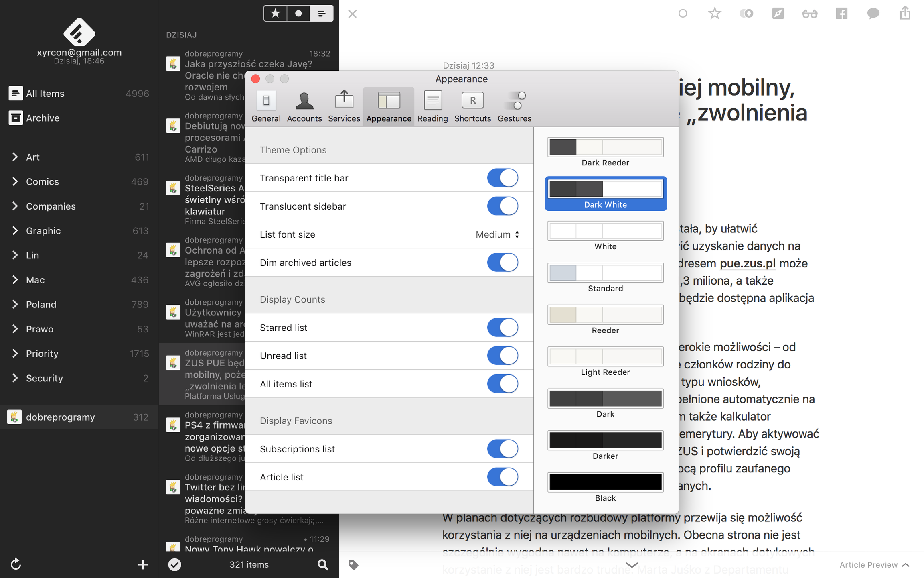The width and height of the screenshot is (924, 578).
Task: Refresh feeds with the sync icon
Action: 16,564
